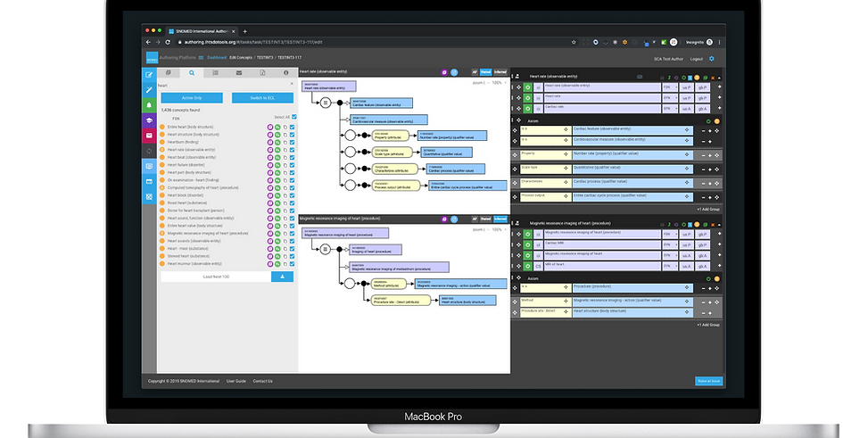Open the purple graduation cap icon

point(150,120)
